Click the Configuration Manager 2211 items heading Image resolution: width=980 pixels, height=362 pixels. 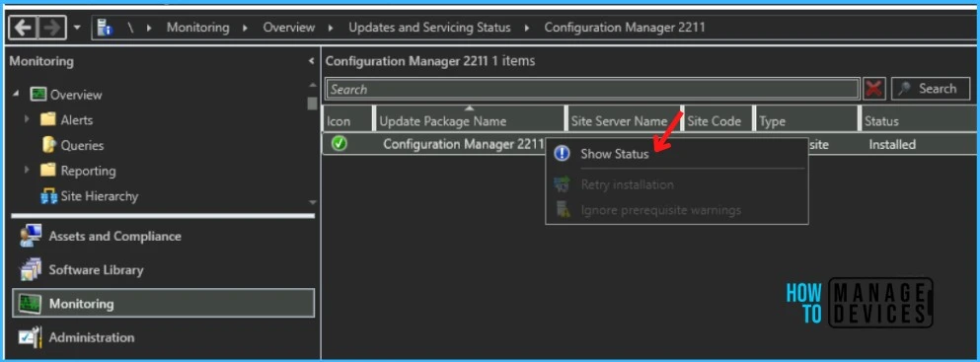(430, 61)
